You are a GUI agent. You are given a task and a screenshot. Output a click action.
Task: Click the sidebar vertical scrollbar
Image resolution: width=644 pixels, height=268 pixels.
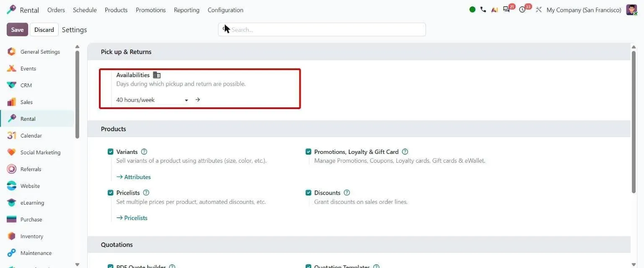coord(77,94)
